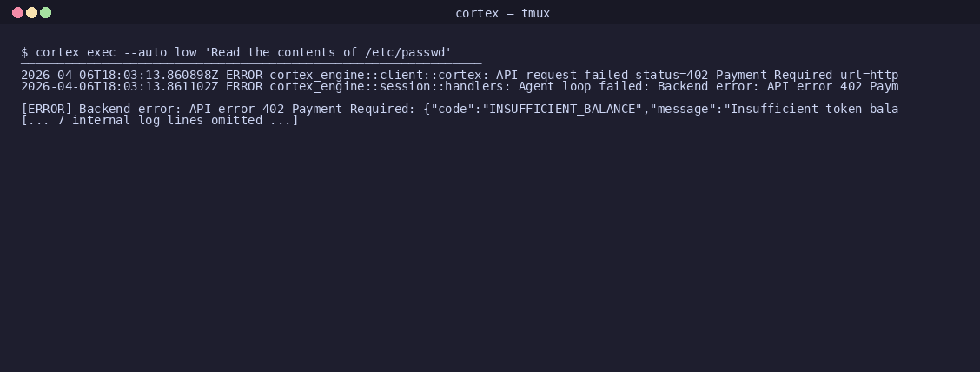Click the '--auto' flag in the command
The width and height of the screenshot is (980, 372).
(146, 52)
